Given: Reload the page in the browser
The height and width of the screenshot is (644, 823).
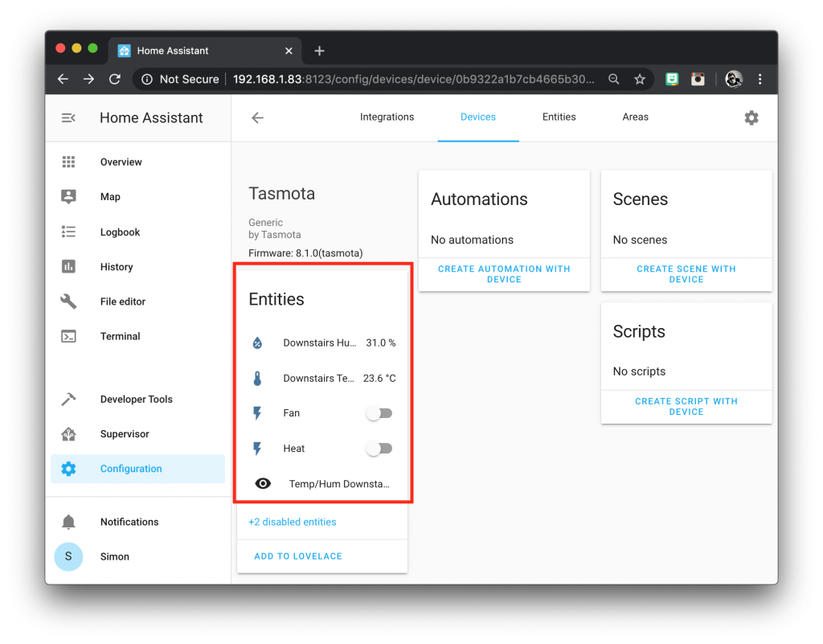Looking at the screenshot, I should point(114,80).
